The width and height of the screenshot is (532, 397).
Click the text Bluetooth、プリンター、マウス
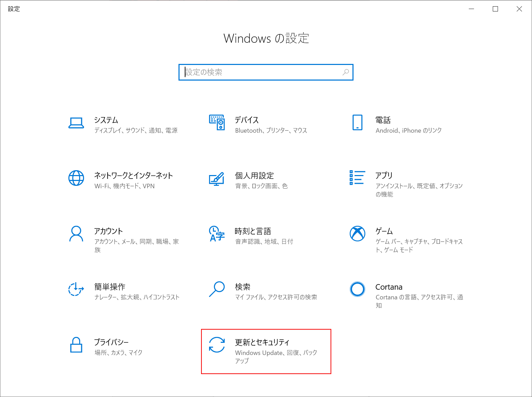coord(271,131)
